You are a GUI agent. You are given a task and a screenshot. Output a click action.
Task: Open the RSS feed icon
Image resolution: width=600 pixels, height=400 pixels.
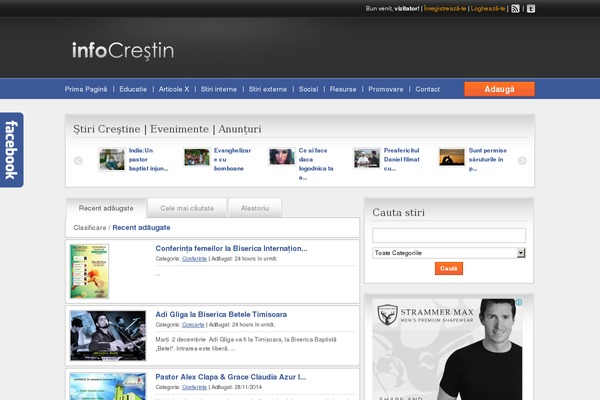515,8
